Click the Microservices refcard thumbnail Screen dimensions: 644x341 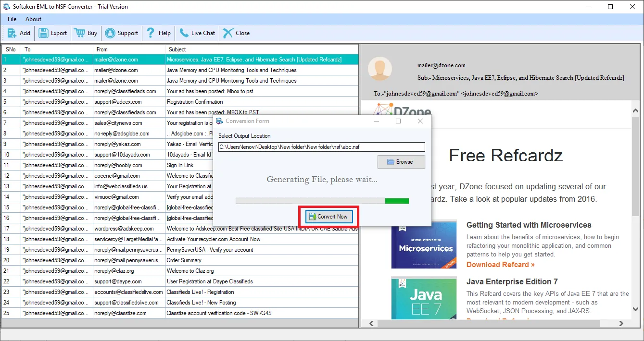coord(424,244)
